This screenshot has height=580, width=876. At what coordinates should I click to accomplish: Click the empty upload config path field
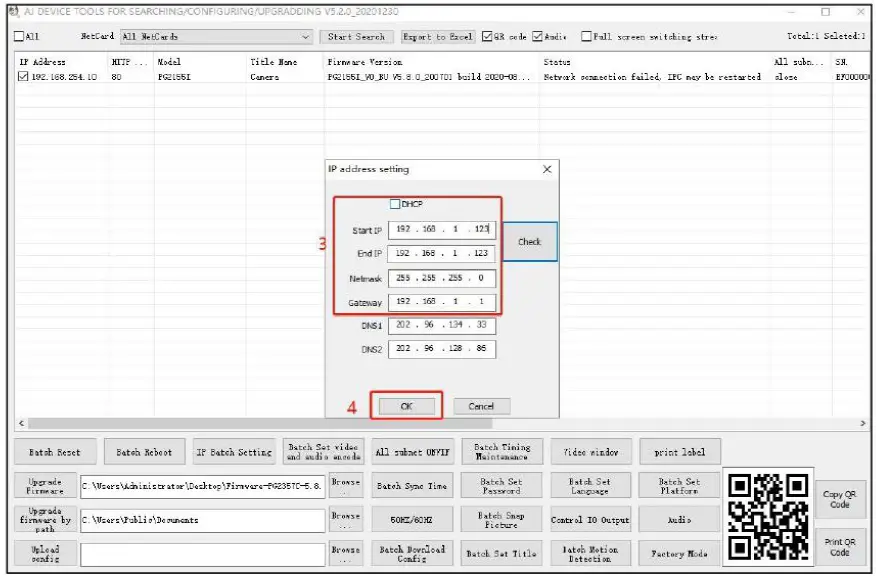pyautogui.click(x=202, y=554)
